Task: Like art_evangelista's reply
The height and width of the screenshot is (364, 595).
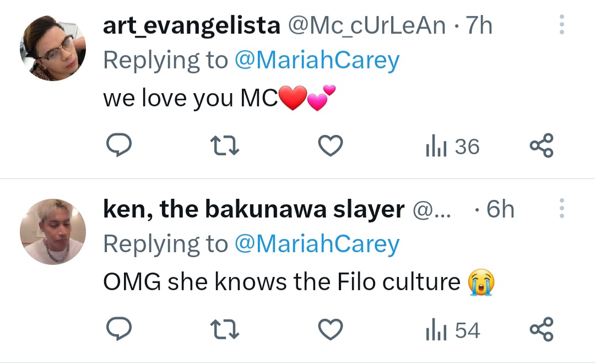Action: point(330,145)
